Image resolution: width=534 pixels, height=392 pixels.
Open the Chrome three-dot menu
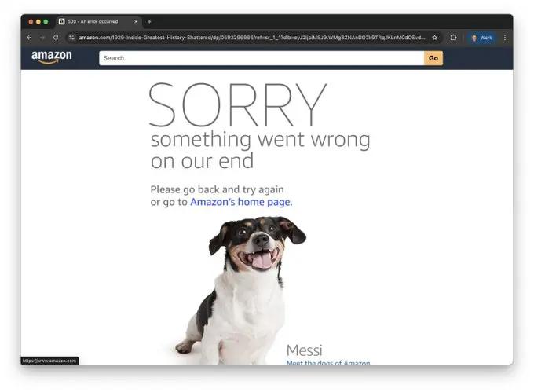tap(505, 38)
